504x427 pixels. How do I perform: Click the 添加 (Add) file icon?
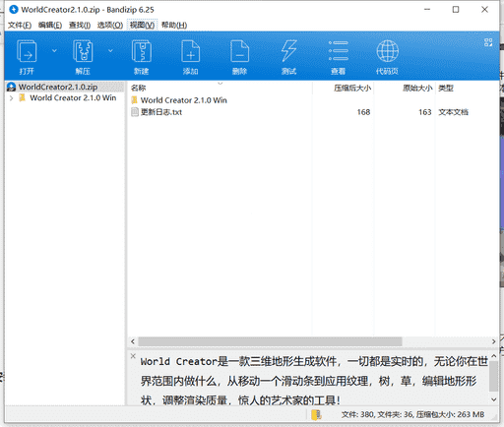191,51
